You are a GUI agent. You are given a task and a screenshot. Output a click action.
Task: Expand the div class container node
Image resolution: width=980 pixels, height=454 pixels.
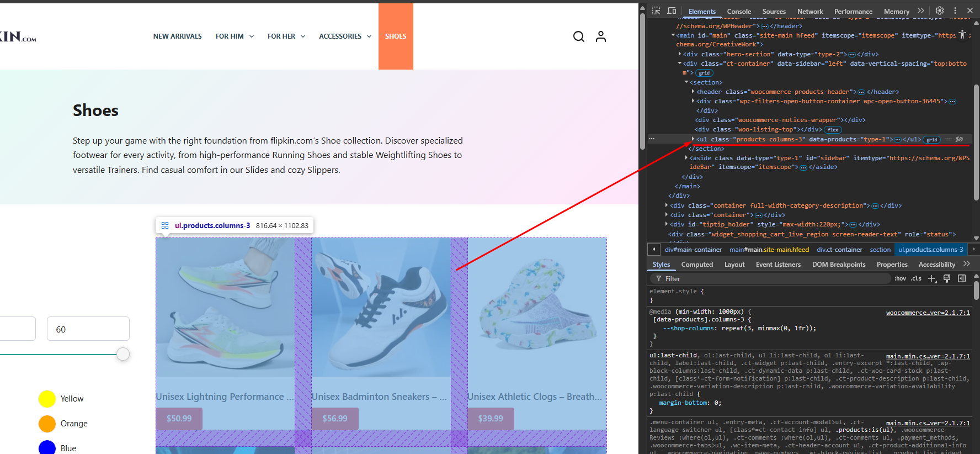point(667,215)
